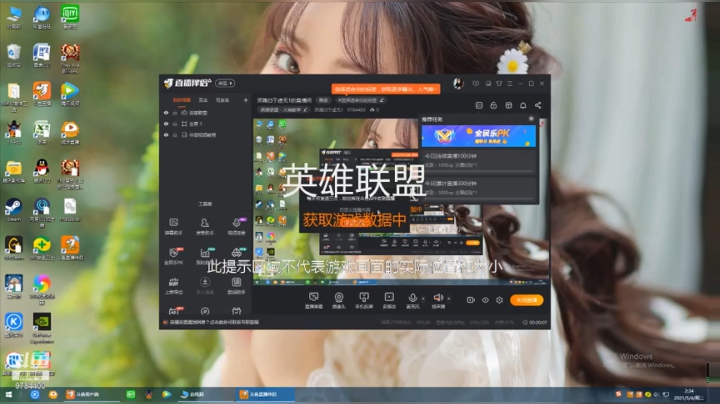This screenshot has width=720, height=404.
Task: Click the lock icon in top toolbar
Action: pos(494,105)
